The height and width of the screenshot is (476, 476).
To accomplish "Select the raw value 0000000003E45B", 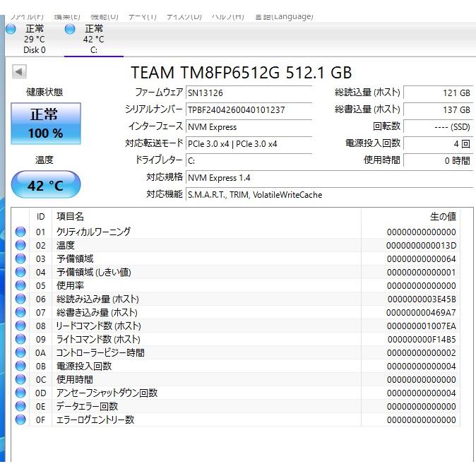I will (422, 299).
